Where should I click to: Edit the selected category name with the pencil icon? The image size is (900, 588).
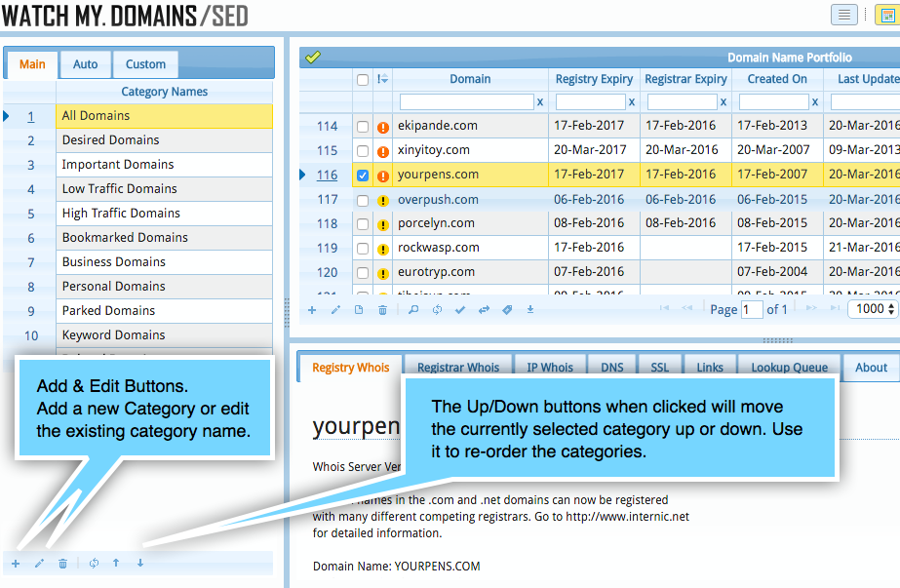click(x=39, y=564)
